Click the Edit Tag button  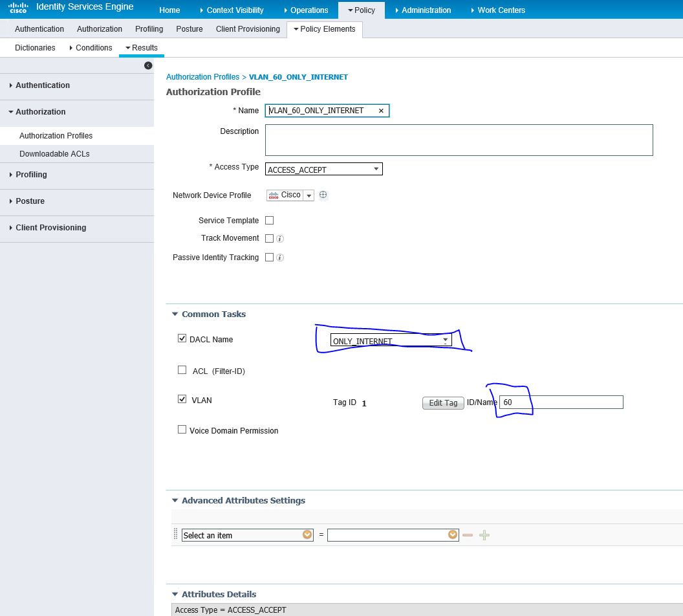[x=443, y=403]
